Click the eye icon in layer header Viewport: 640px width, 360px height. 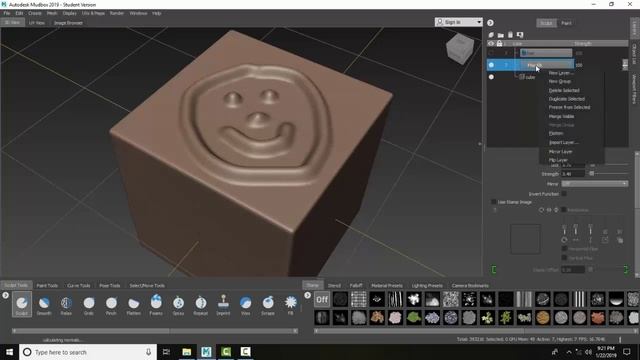click(491, 43)
